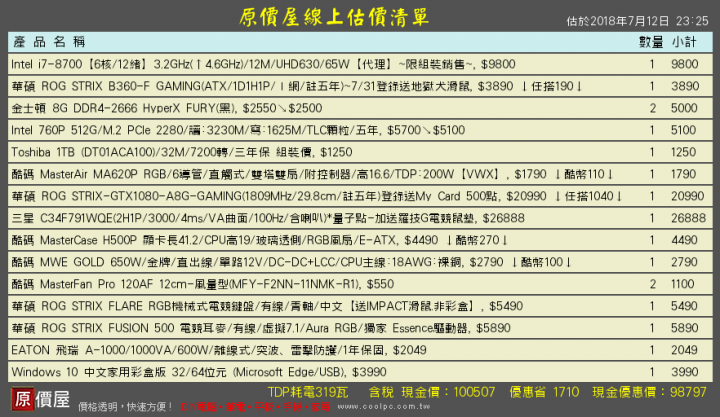Click the 1790 subtotal value
Screen dimensions: 720x417
[x=684, y=174]
